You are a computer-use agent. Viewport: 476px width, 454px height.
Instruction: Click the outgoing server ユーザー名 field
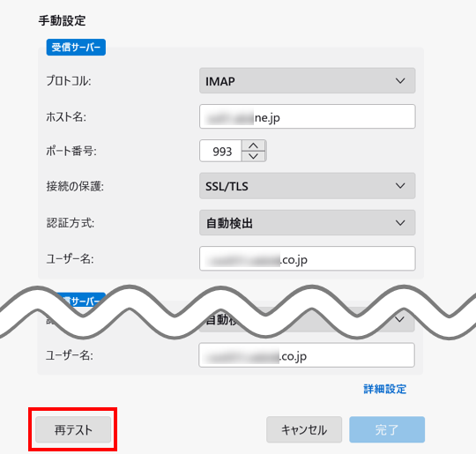coord(307,355)
